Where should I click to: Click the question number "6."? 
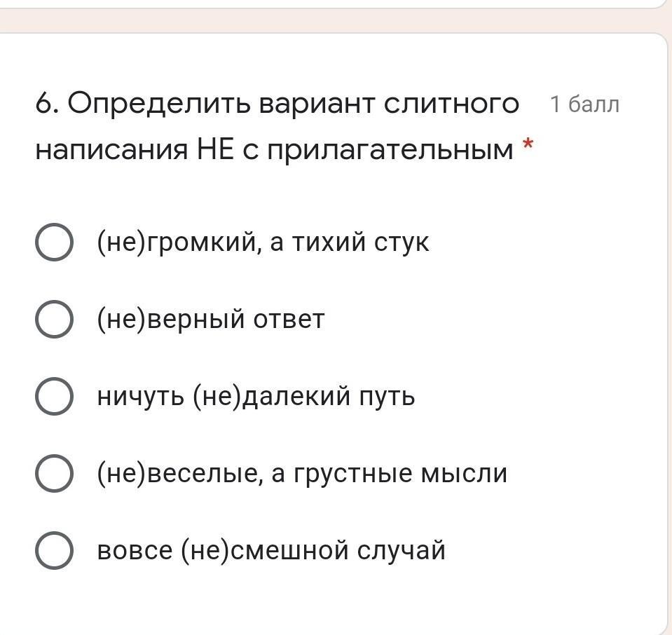coord(48,104)
